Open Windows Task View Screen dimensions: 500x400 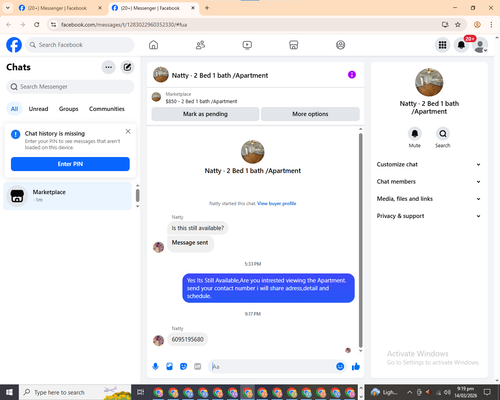pyautogui.click(x=141, y=392)
